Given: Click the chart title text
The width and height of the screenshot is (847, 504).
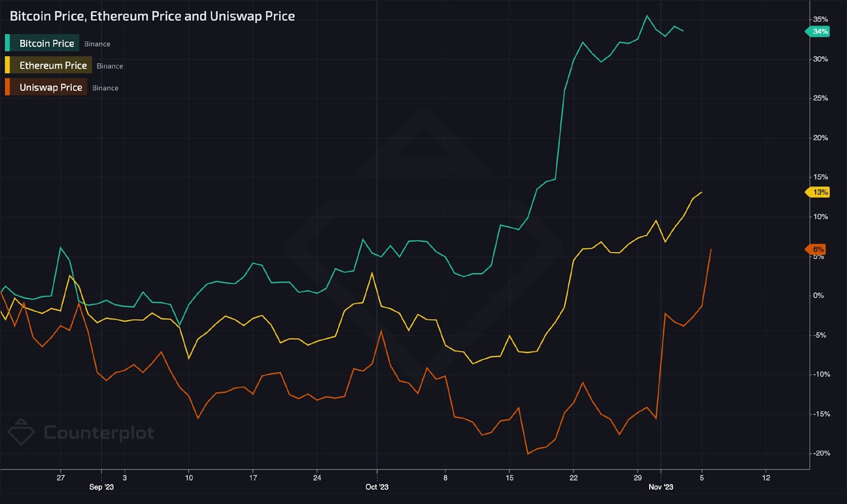Looking at the screenshot, I should [x=152, y=16].
